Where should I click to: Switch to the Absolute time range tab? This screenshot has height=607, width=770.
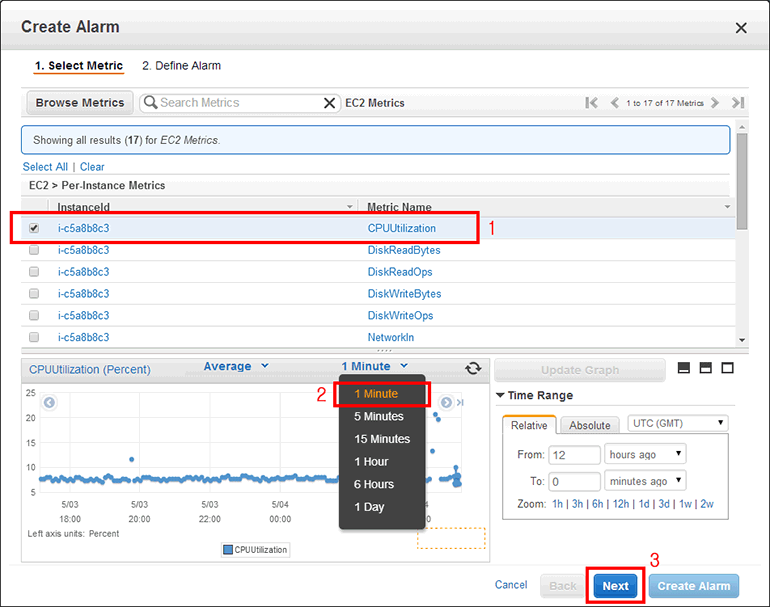(x=589, y=425)
